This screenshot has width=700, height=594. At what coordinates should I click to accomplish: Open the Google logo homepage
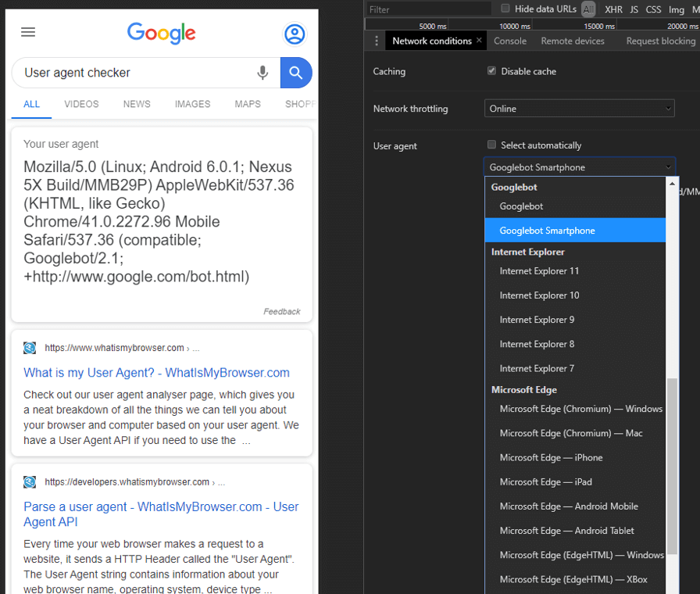(x=162, y=33)
